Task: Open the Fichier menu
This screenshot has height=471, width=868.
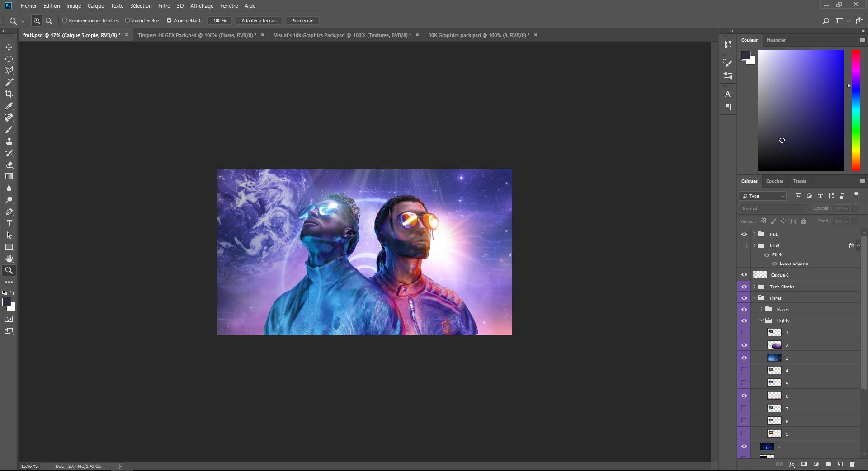Action: (28, 6)
